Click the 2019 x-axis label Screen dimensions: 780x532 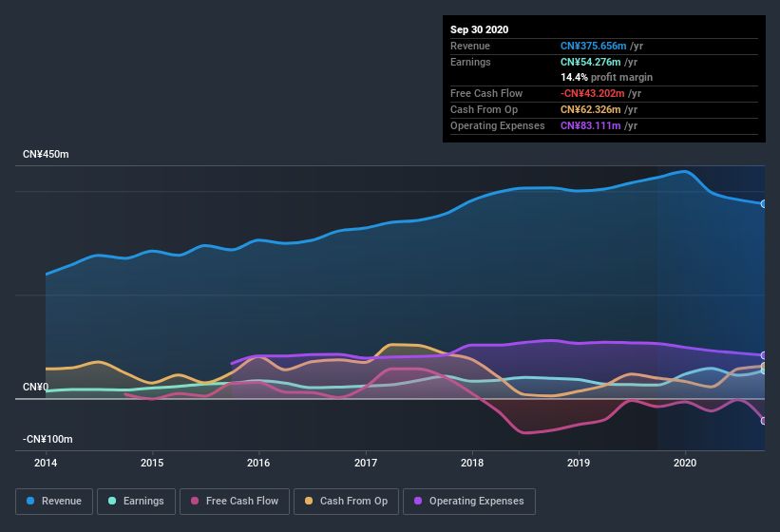pyautogui.click(x=579, y=463)
